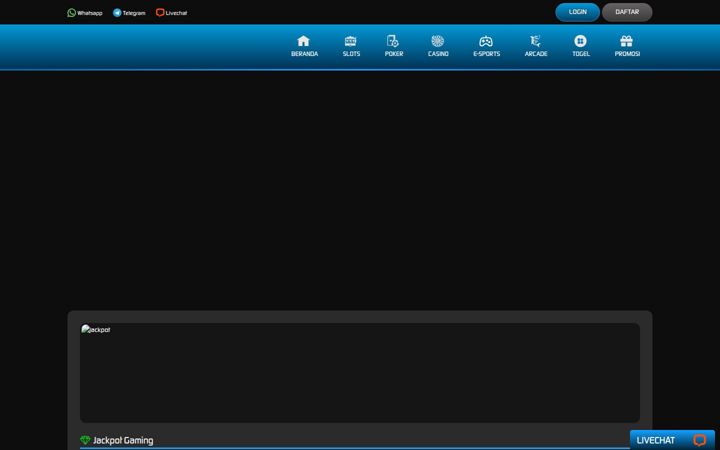Image resolution: width=720 pixels, height=450 pixels.
Task: Click the Whatsapp icon in top bar
Action: 72,13
